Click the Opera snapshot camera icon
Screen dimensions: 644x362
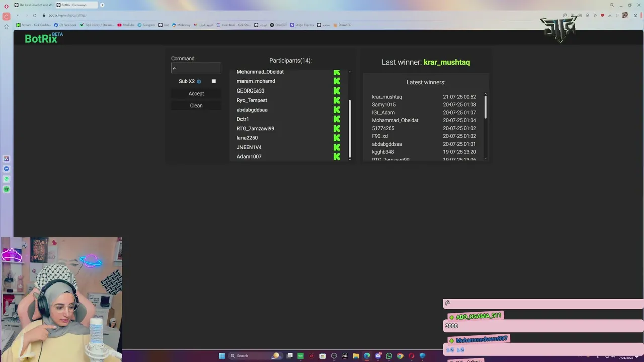click(580, 15)
